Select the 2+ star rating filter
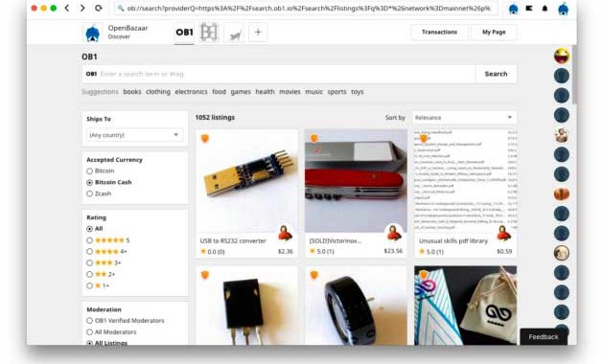This screenshot has width=602, height=364. [x=89, y=274]
